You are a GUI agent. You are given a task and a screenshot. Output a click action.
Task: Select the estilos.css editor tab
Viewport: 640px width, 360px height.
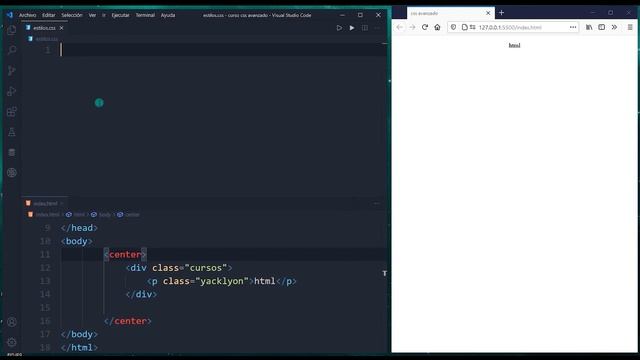(44, 28)
